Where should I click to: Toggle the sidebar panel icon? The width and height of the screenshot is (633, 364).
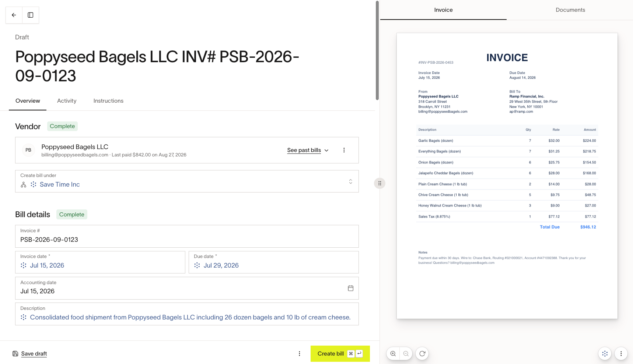click(x=31, y=15)
